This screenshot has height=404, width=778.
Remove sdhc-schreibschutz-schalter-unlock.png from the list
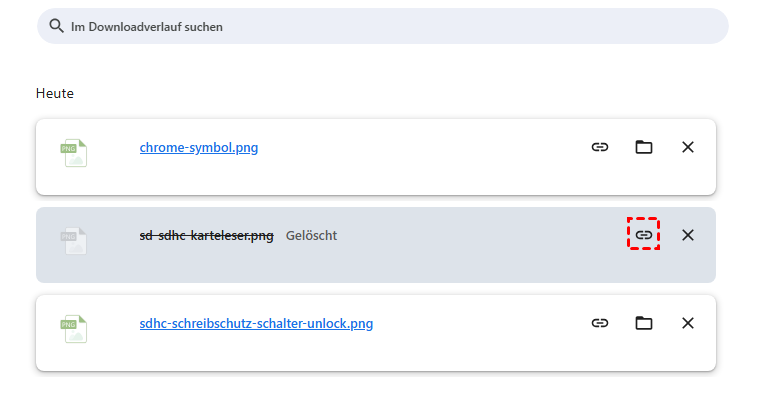point(688,323)
